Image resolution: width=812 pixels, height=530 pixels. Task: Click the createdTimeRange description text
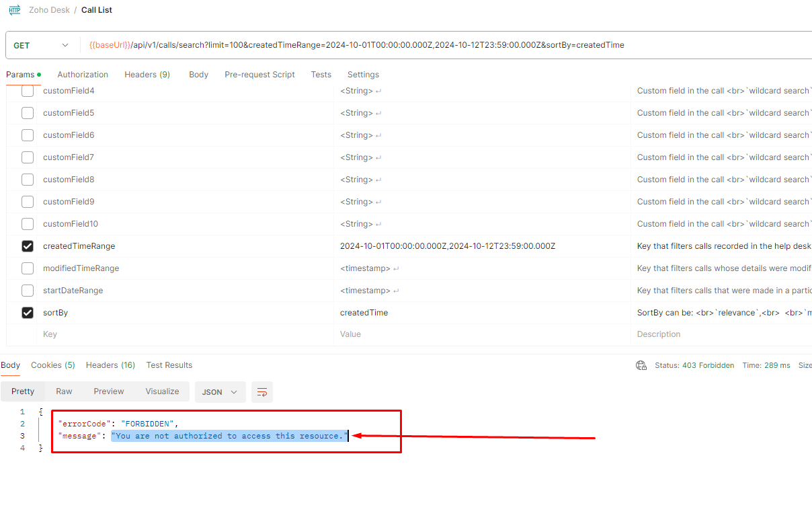(x=725, y=246)
